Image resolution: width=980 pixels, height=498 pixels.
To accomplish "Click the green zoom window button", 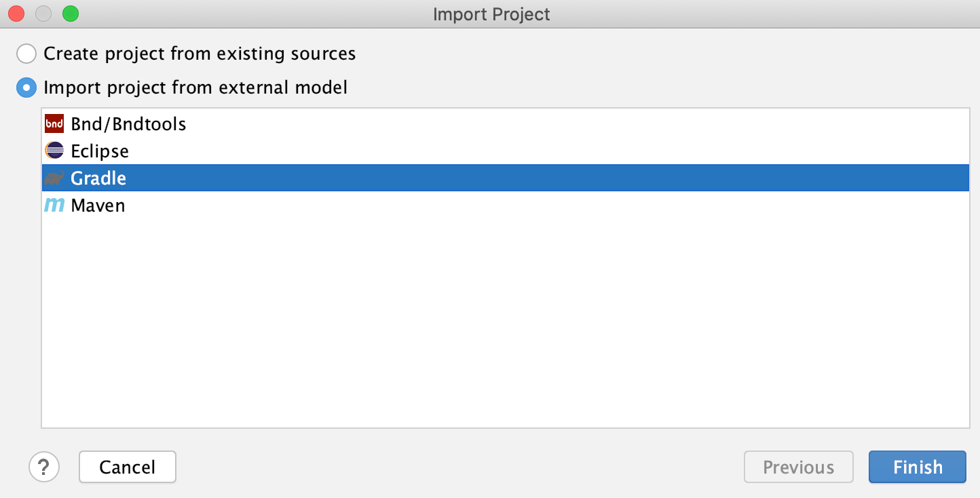I will 71,14.
